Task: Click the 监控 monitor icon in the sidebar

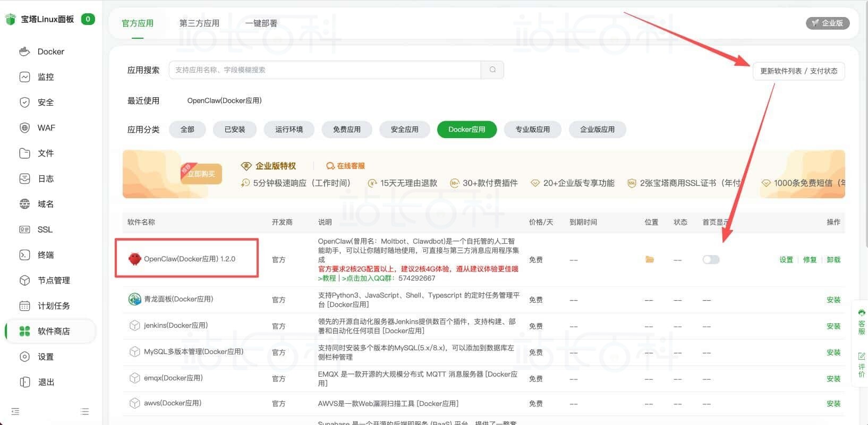Action: 24,77
